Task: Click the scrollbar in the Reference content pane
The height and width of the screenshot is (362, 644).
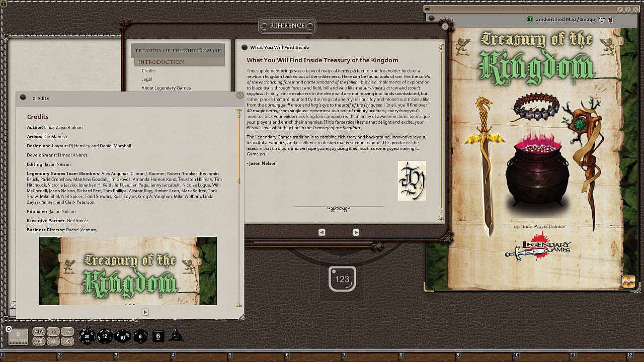Action: [441, 131]
